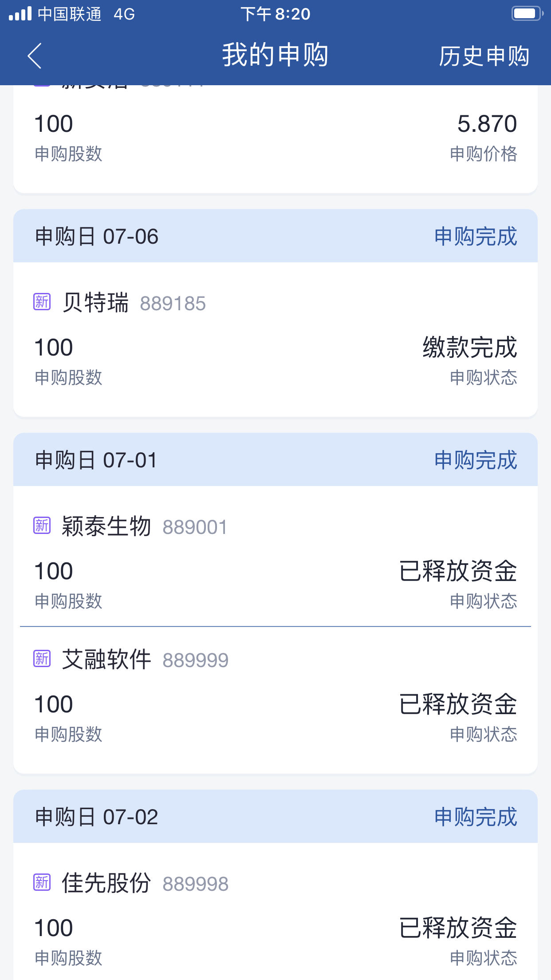The height and width of the screenshot is (980, 551).
Task: Open the 贝特瑞 889185 stock entry
Action: coord(134,303)
